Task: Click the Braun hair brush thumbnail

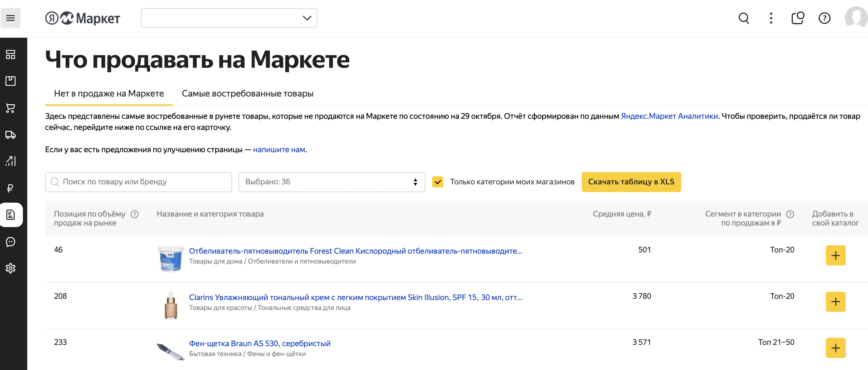Action: 171,351
